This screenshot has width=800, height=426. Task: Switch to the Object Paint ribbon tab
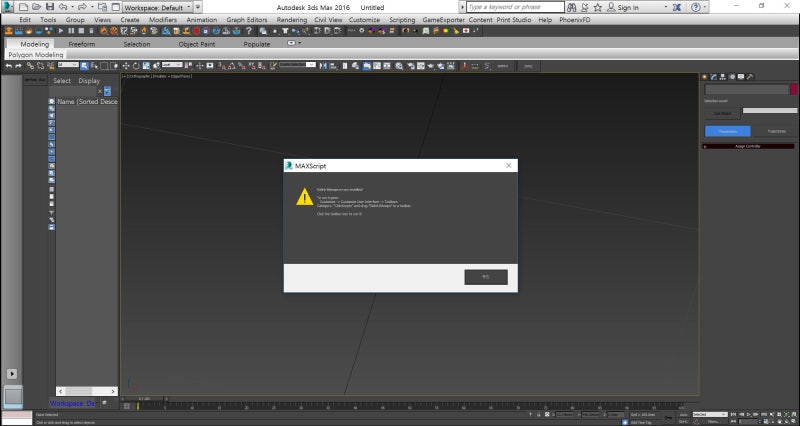pyautogui.click(x=197, y=44)
